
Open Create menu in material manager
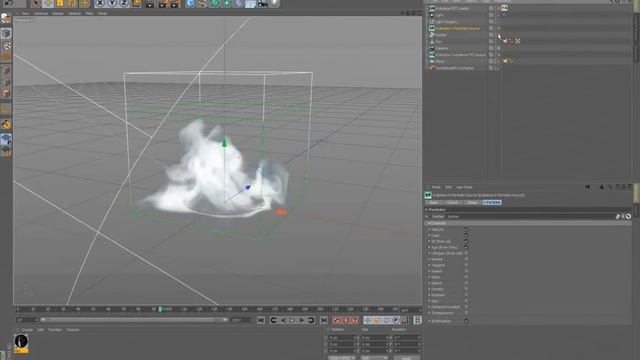point(27,330)
